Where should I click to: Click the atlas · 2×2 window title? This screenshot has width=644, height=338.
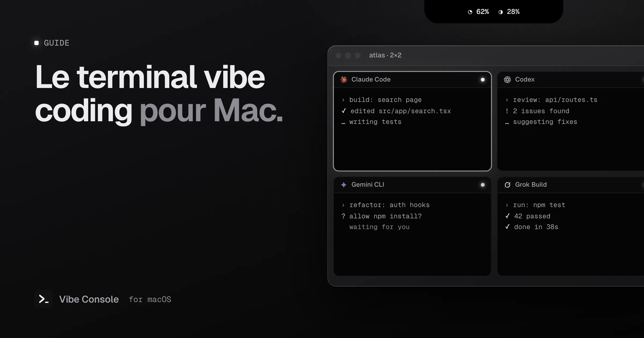coord(385,55)
